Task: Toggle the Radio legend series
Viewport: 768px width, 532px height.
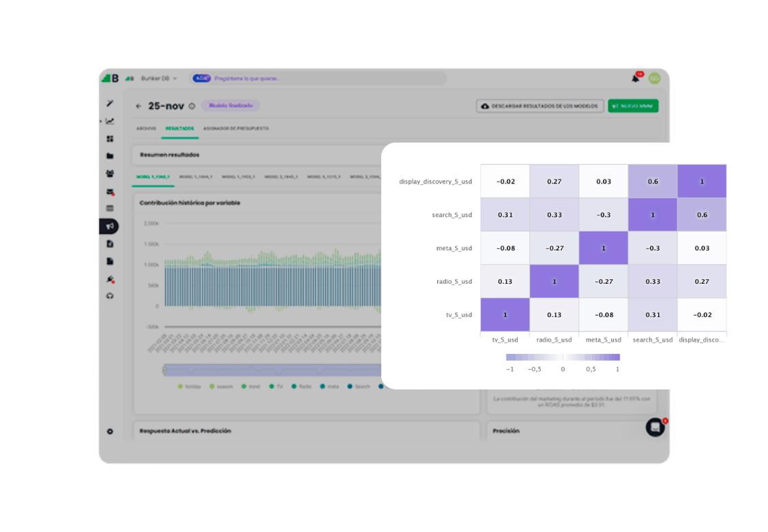Action: (x=301, y=387)
